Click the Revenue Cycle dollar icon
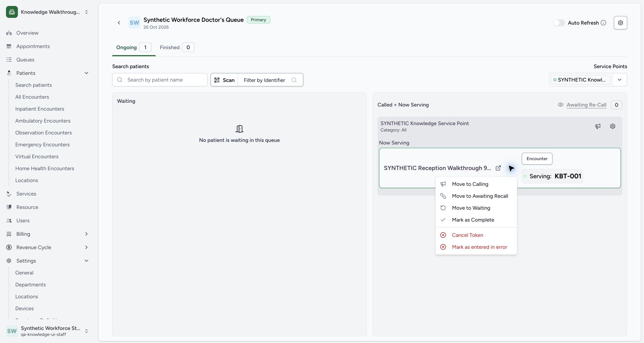The image size is (644, 343). (9, 247)
